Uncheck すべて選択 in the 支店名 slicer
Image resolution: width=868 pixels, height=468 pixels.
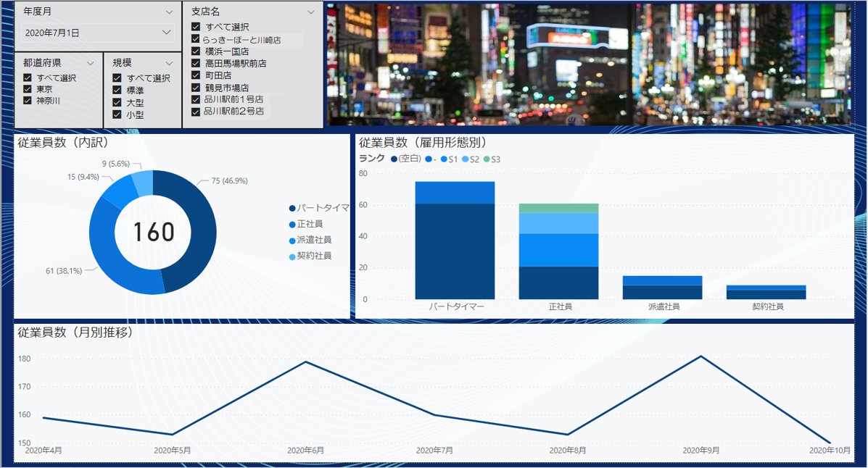[196, 27]
